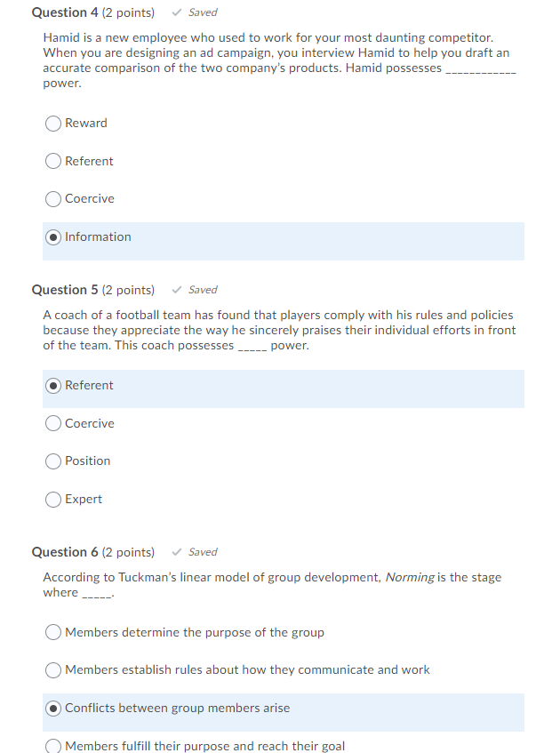Click the Saved checkmark icon for Question 6
560x753 pixels.
[x=176, y=551]
